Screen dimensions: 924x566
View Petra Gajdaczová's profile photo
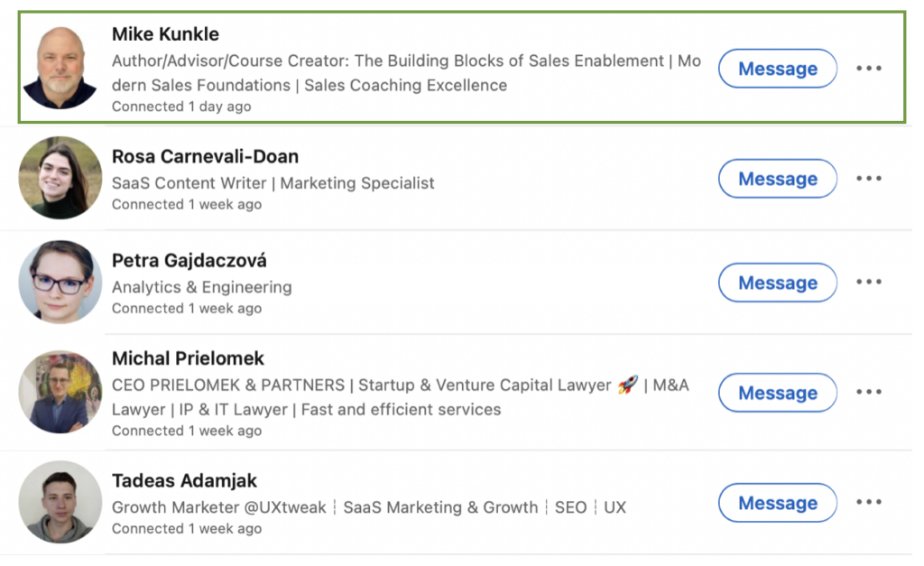point(60,282)
